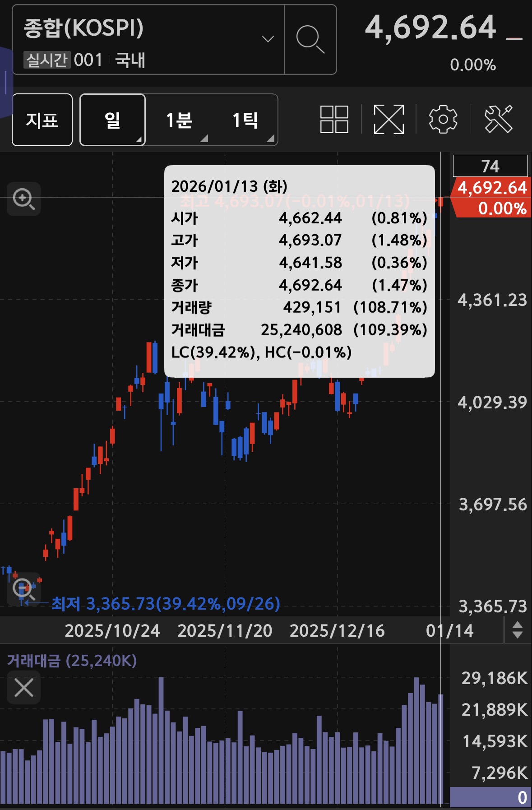Expand the 종합(KOSPI) symbol dropdown chevron
Viewport: 532px width, 810px height.
pos(268,39)
